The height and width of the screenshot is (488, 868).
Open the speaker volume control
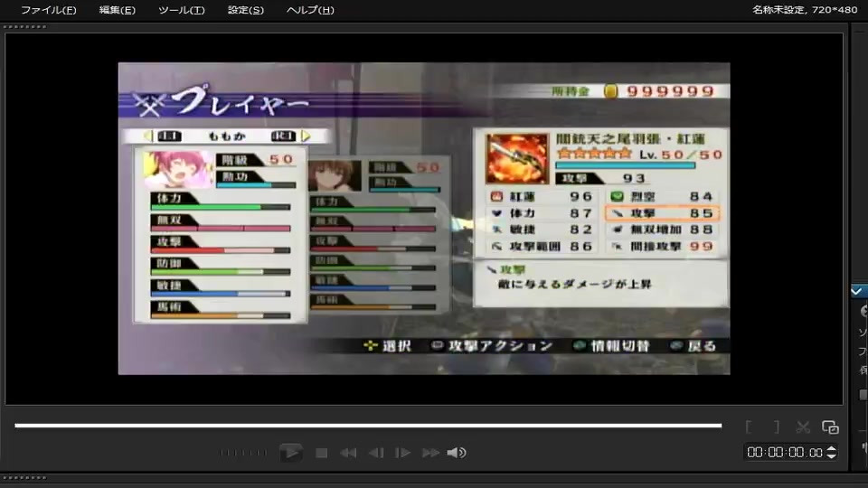457,453
